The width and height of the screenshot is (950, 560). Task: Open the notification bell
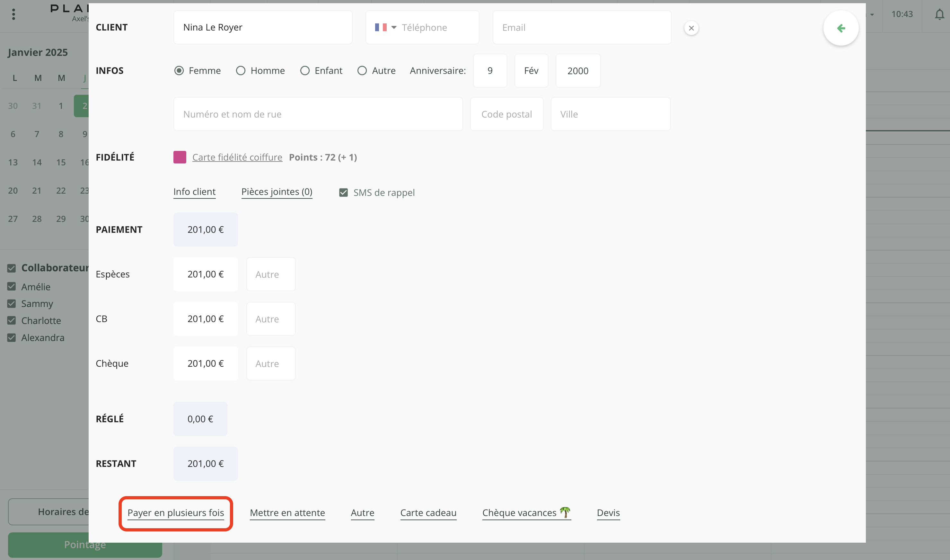point(939,14)
